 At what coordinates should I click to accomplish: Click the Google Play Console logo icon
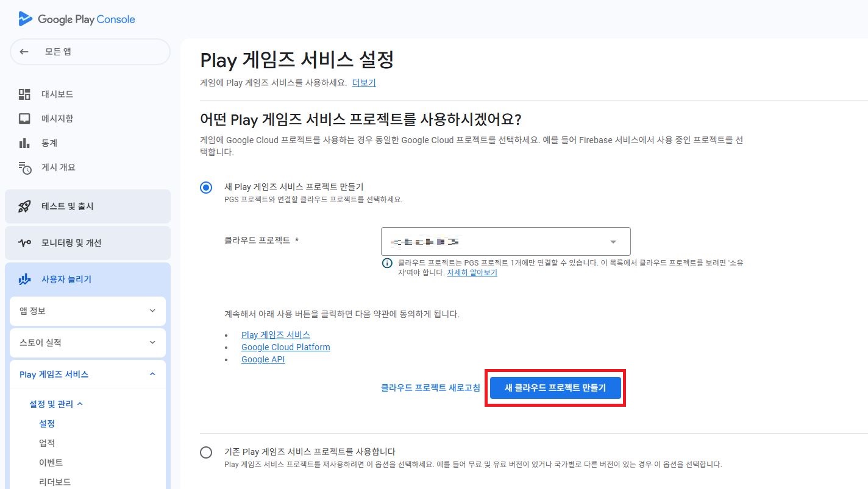click(25, 19)
